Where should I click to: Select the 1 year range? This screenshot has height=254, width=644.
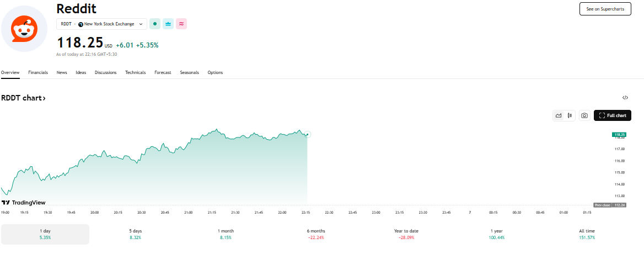tap(496, 234)
